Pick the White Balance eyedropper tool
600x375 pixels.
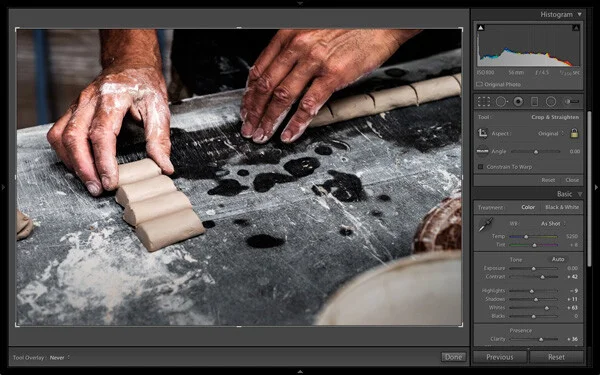coord(485,225)
